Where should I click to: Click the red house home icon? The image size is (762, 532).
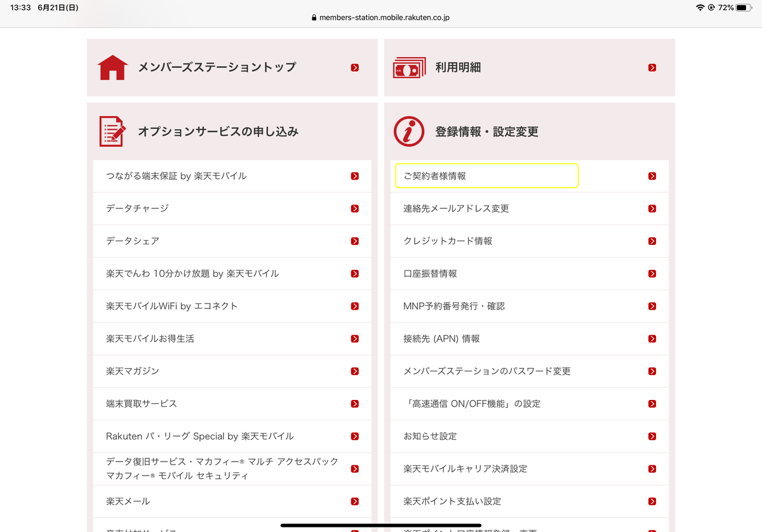tap(113, 67)
